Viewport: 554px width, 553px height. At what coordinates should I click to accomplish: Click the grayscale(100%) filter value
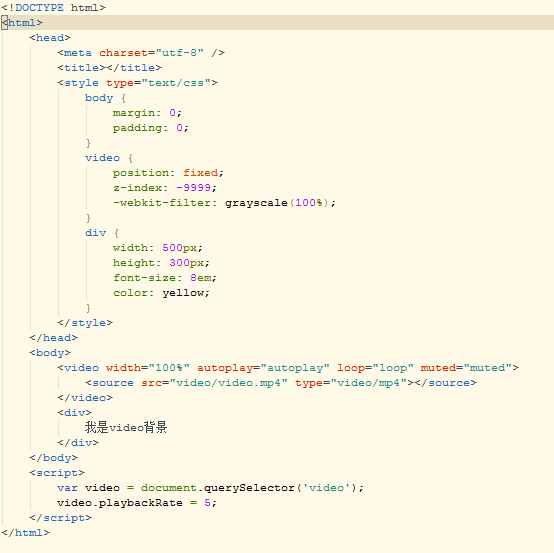point(277,203)
